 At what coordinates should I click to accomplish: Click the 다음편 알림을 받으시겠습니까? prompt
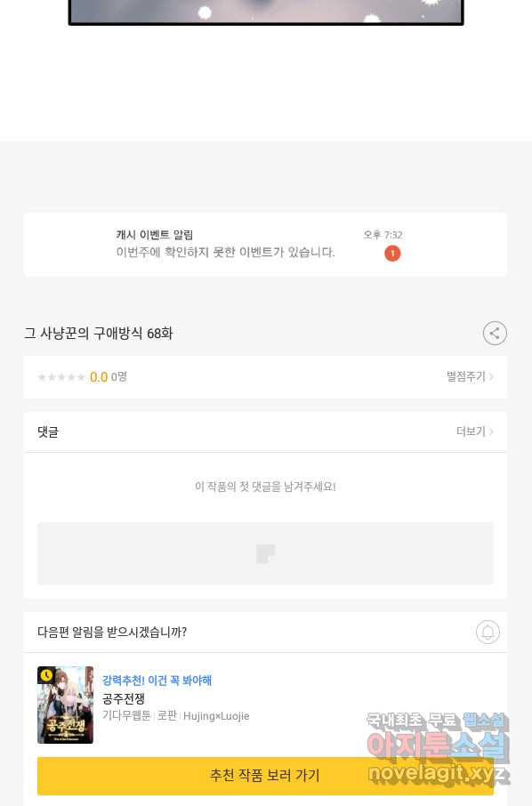[112, 632]
